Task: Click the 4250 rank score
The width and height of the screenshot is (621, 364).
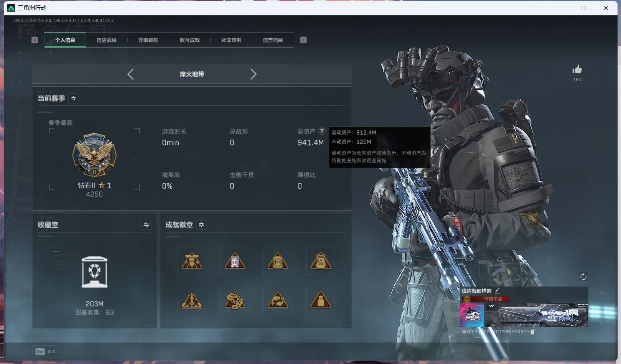Action: pos(94,194)
